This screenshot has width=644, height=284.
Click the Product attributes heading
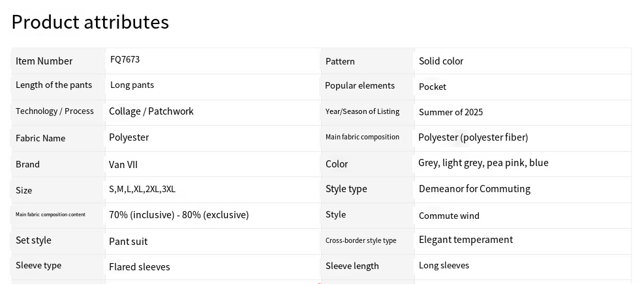[90, 22]
